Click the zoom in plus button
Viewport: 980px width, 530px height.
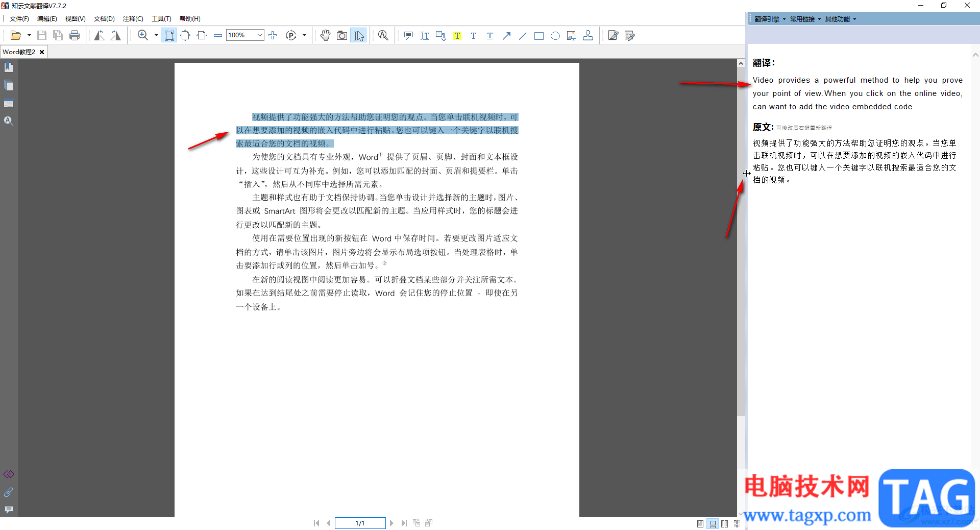(273, 35)
